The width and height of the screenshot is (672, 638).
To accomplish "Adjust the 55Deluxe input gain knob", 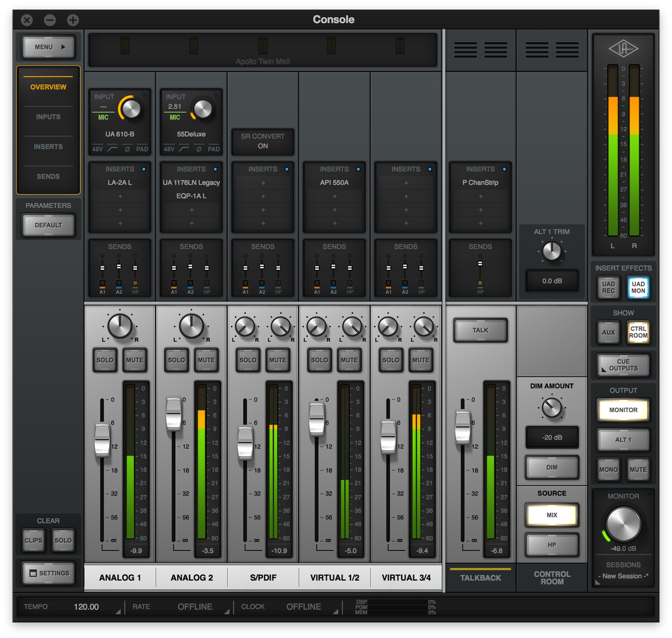I will (203, 109).
